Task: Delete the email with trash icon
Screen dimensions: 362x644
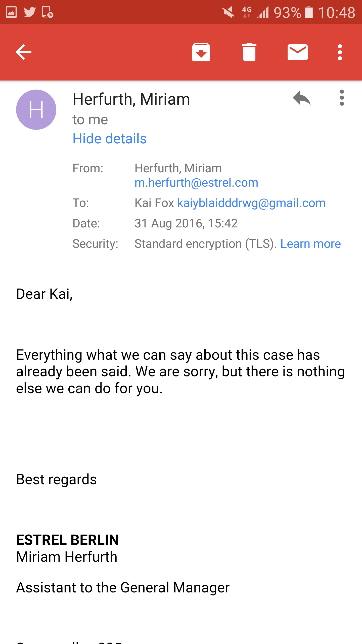Action: [249, 52]
